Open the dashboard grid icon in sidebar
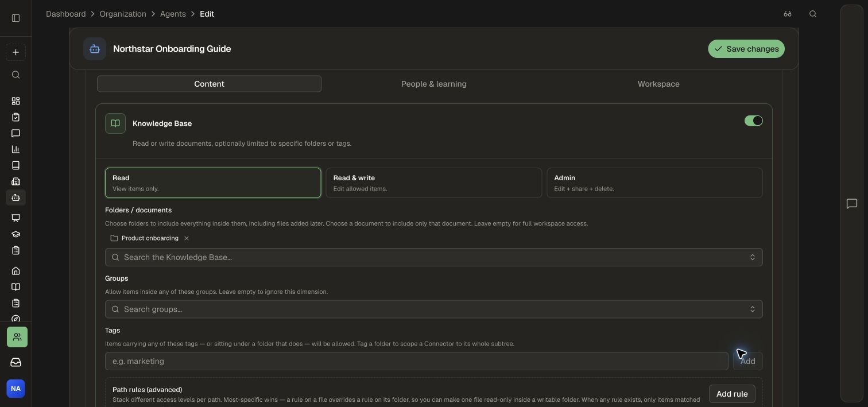This screenshot has width=868, height=407. coord(16,101)
